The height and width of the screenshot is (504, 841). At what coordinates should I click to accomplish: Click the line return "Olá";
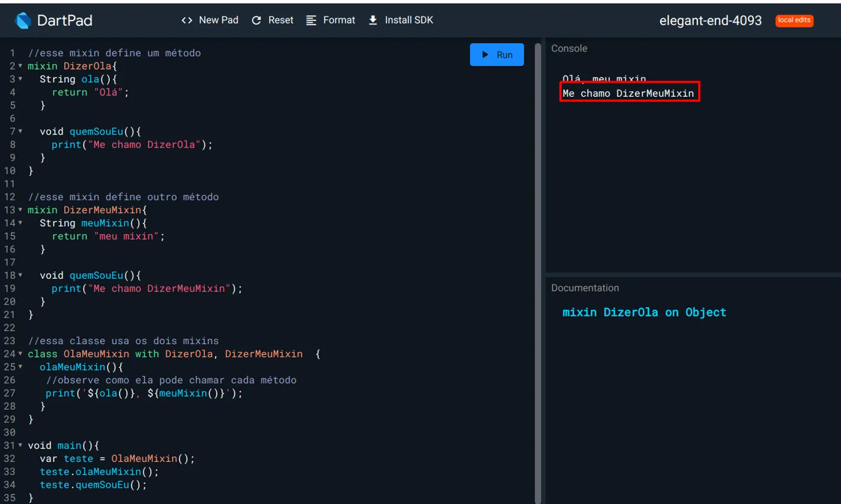[x=91, y=93]
